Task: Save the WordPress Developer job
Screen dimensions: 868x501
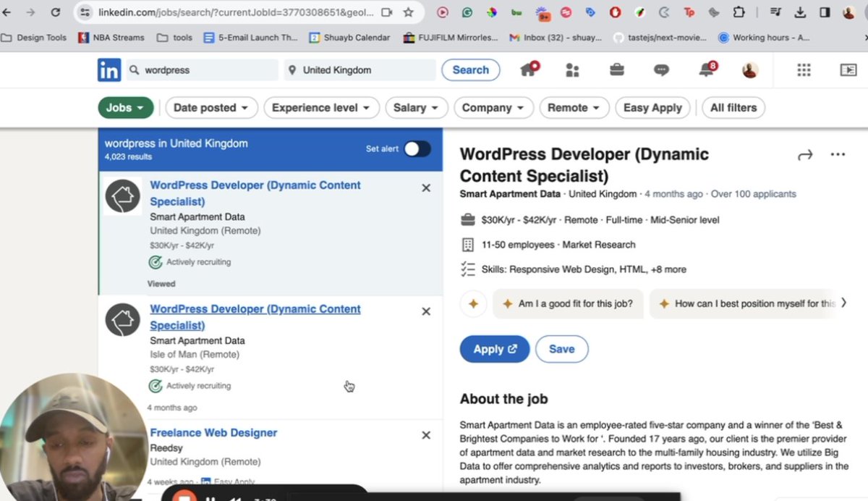Action: point(562,349)
